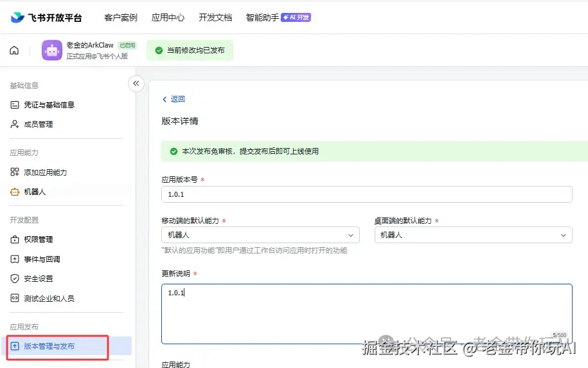Click chevron arrow of 移动端 dropdown

click(351, 235)
